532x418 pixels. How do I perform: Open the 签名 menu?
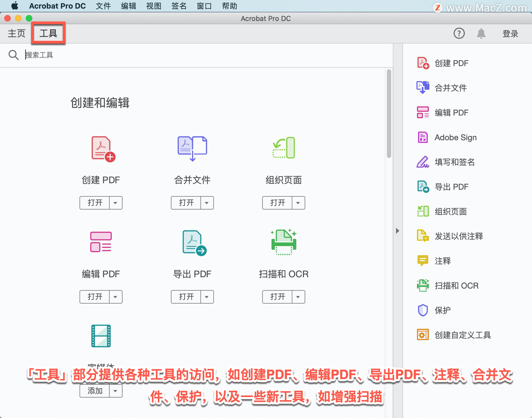(x=179, y=6)
